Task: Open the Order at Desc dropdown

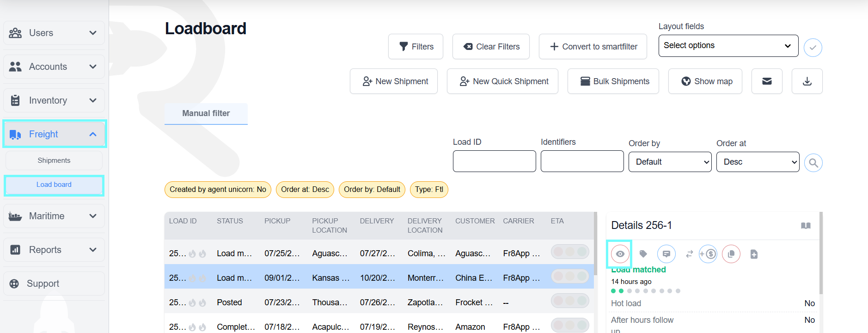Action: 758,162
